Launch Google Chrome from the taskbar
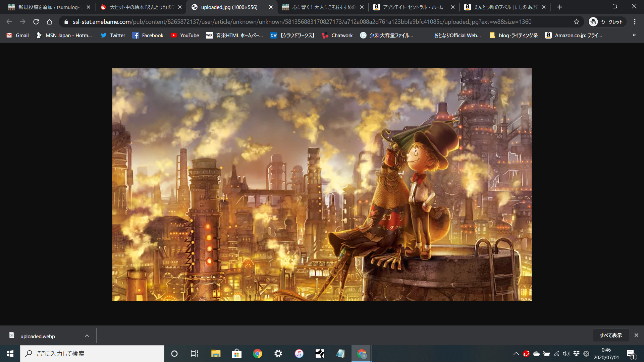The width and height of the screenshot is (644, 362). (x=257, y=354)
